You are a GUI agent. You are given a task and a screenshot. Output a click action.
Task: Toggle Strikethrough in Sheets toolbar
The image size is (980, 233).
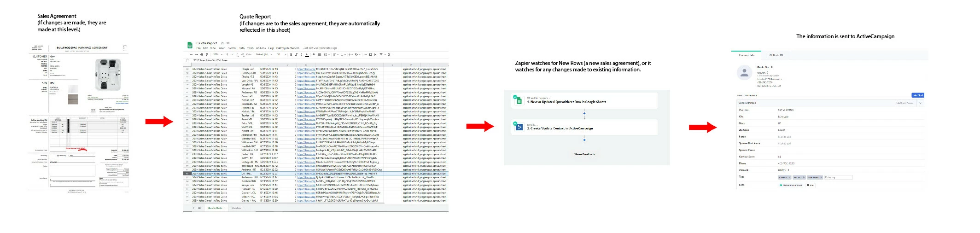click(301, 55)
